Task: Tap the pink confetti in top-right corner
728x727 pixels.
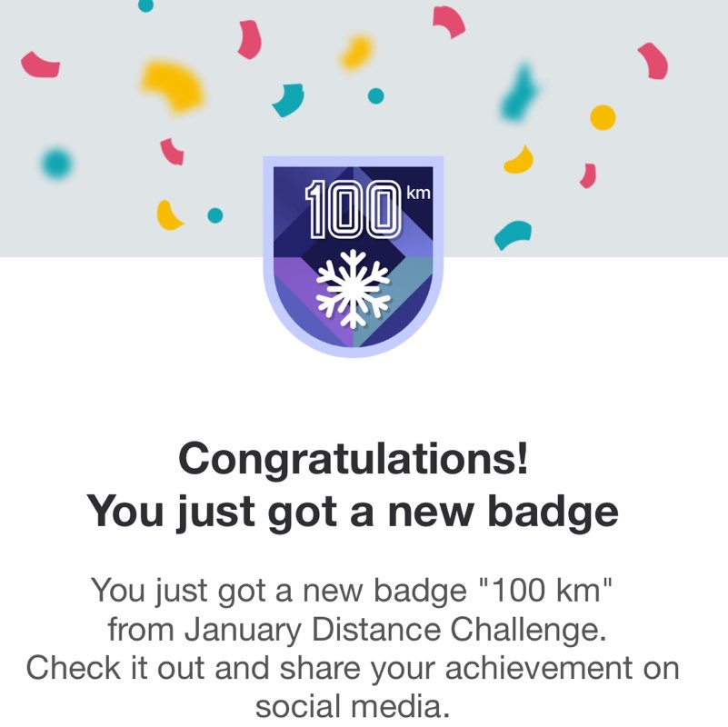Action: click(653, 60)
